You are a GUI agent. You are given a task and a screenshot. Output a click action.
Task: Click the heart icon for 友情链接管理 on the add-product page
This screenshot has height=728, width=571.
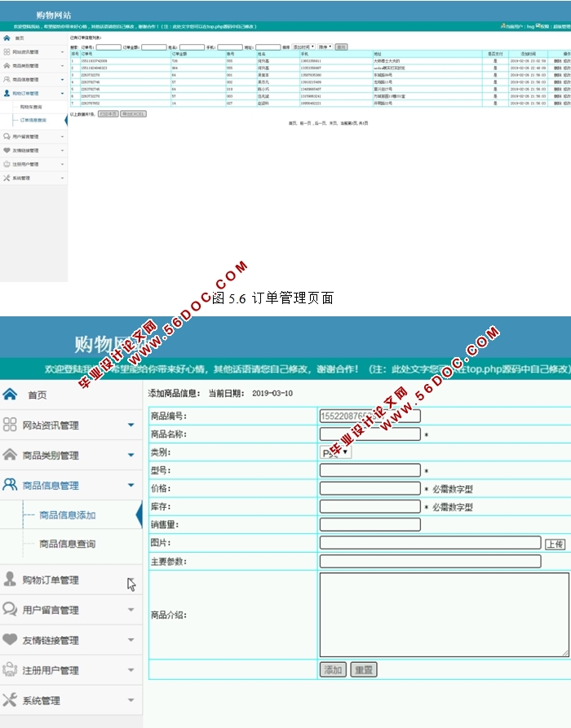pos(10,639)
